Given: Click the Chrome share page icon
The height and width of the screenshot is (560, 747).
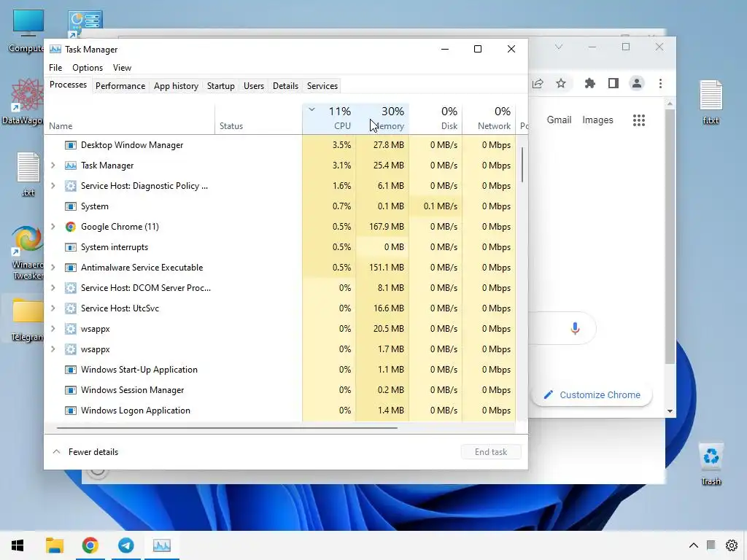Looking at the screenshot, I should coord(538,83).
